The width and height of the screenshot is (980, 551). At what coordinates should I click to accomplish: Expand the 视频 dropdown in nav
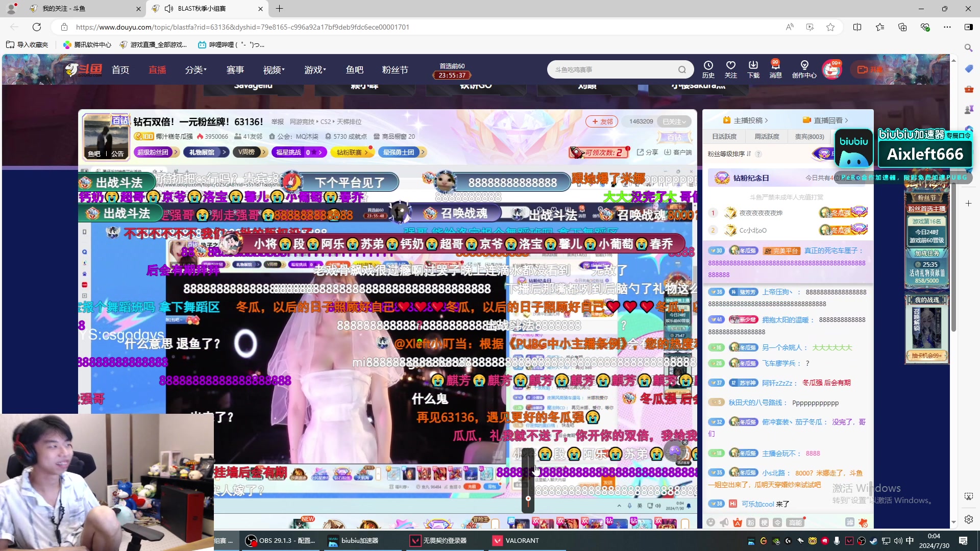[274, 70]
